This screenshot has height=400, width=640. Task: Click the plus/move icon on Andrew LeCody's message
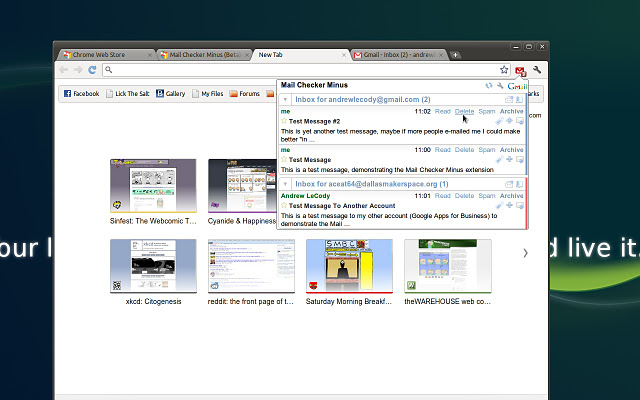coord(509,205)
